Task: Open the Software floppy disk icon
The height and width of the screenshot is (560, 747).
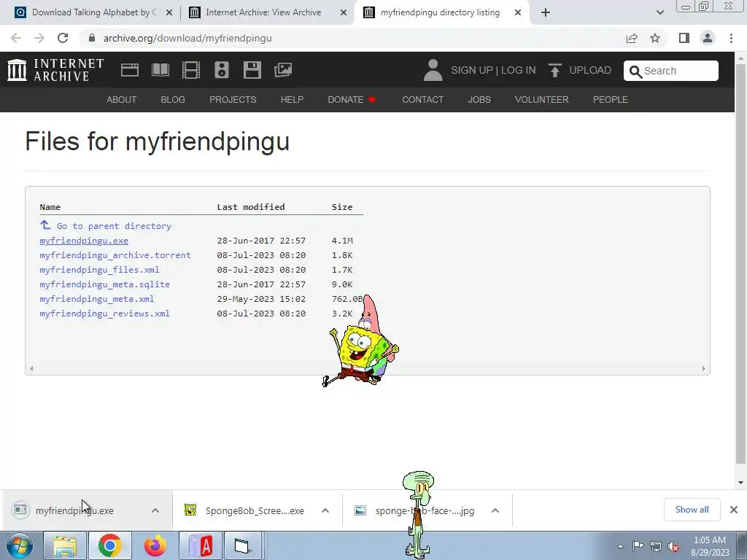Action: (252, 70)
